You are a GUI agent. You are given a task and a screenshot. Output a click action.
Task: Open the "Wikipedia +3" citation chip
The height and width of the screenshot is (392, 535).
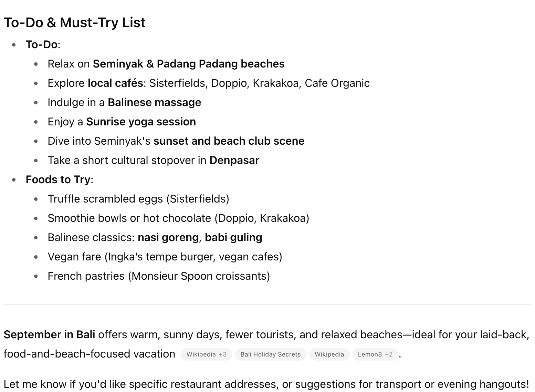click(206, 354)
